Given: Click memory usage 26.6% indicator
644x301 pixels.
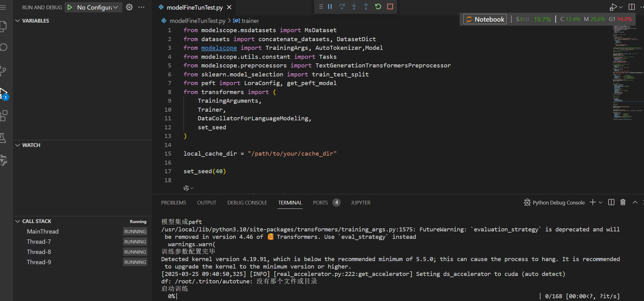Looking at the screenshot, I should 594,19.
